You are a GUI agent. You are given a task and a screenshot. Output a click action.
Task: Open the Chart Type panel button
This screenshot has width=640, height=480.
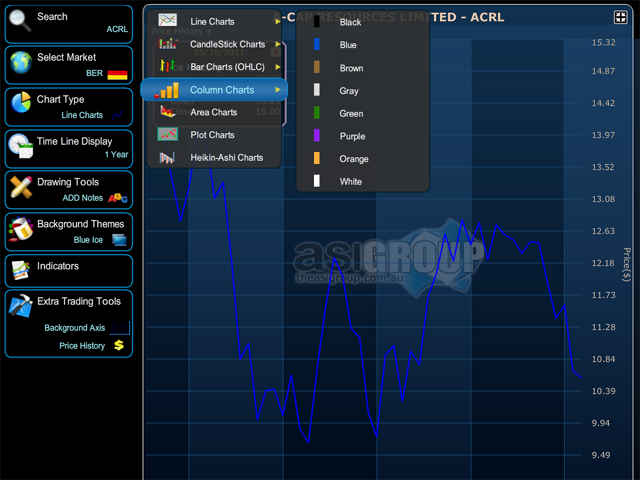(69, 107)
